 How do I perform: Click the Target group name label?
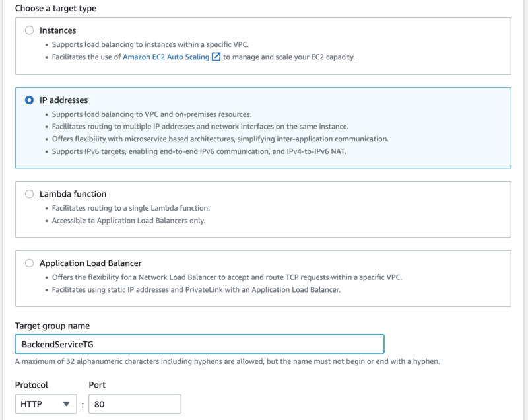[53, 325]
